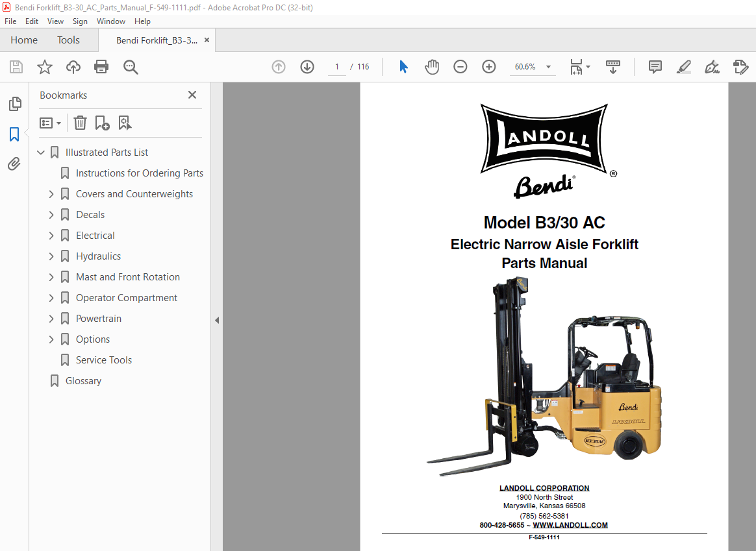Switch to the Home tab
This screenshot has width=756, height=551.
24,40
